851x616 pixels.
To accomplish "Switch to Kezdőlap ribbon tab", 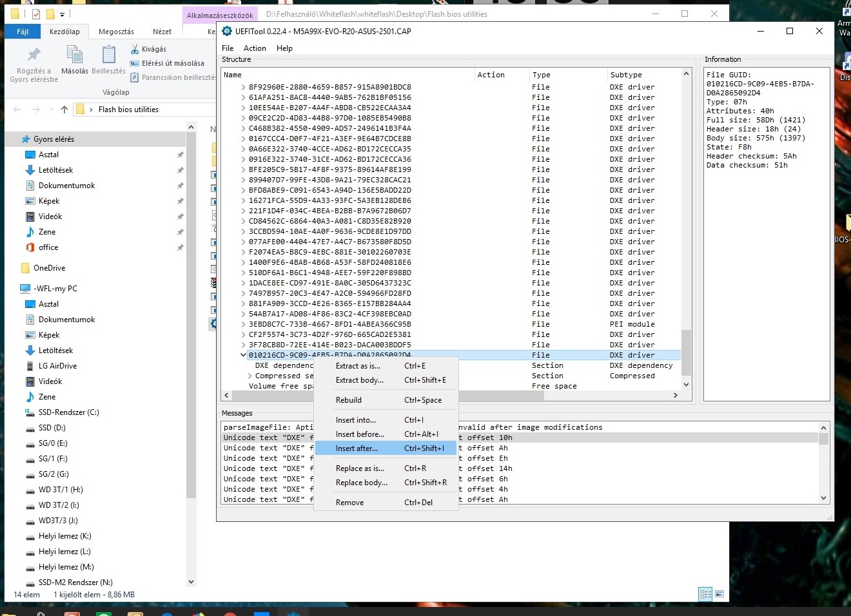I will pos(65,32).
